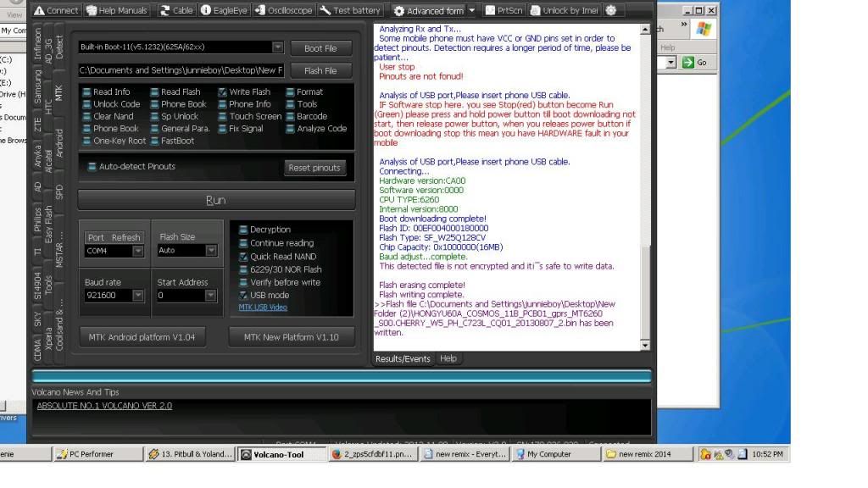This screenshot has width=868, height=488.
Task: Take a screenshot with PrtScn
Action: pyautogui.click(x=491, y=10)
